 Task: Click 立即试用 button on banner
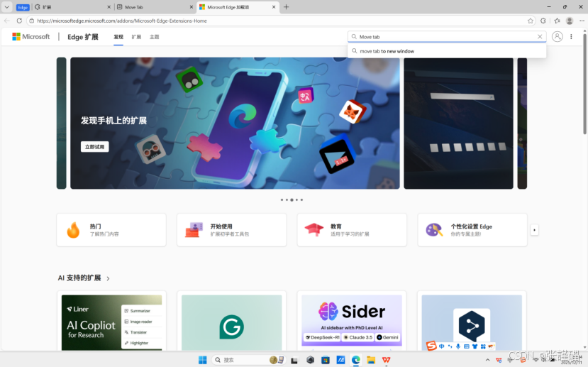click(x=94, y=147)
